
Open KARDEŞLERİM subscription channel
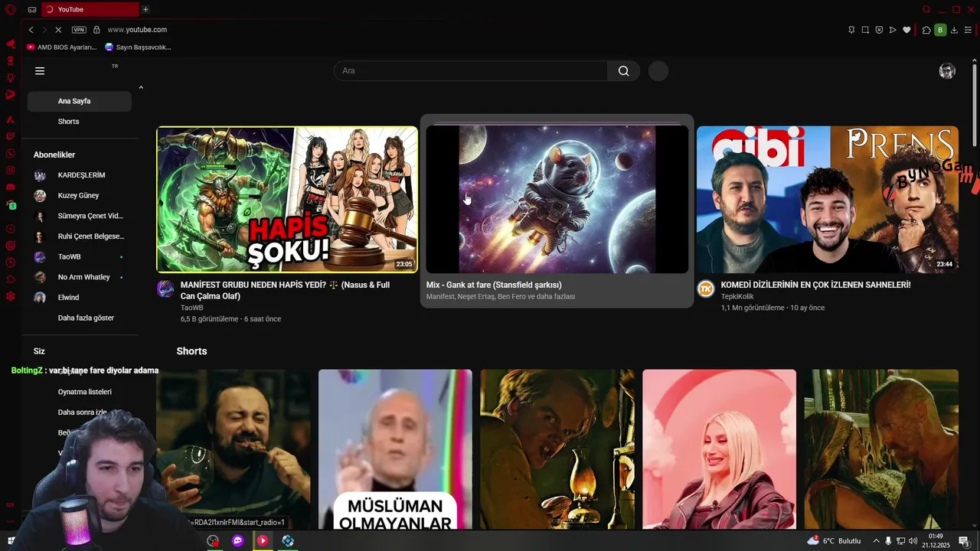[x=80, y=175]
